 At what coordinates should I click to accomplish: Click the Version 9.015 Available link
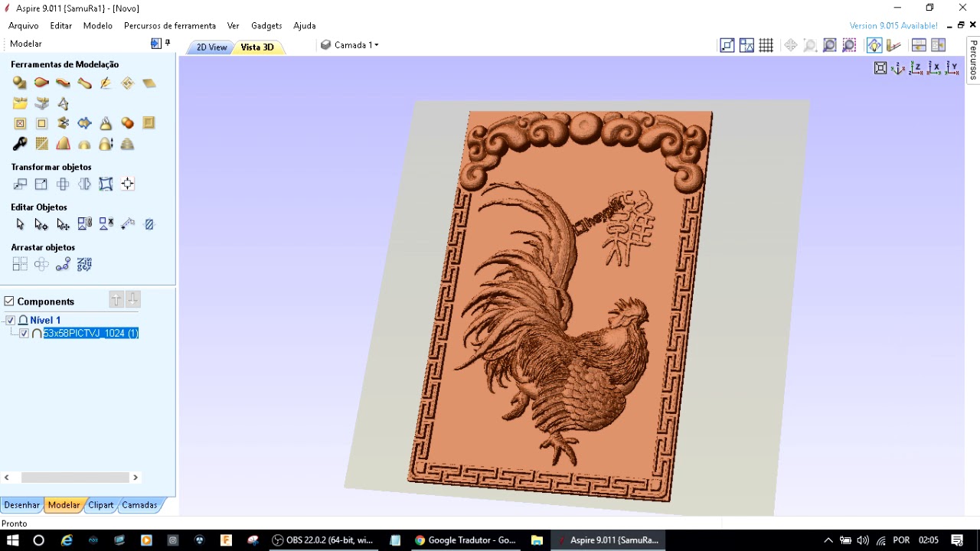click(893, 25)
